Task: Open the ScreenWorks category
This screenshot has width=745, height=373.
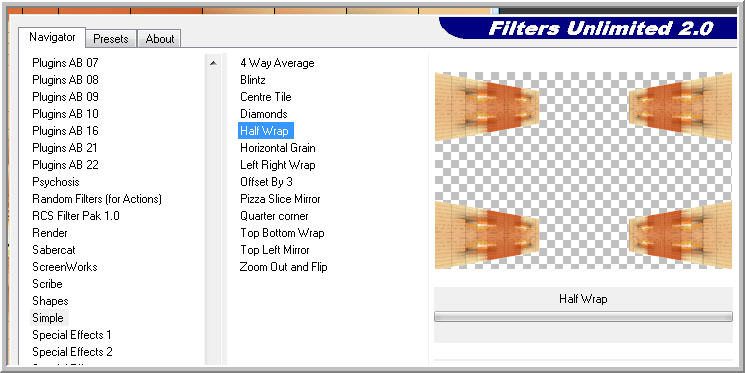Action: click(65, 267)
